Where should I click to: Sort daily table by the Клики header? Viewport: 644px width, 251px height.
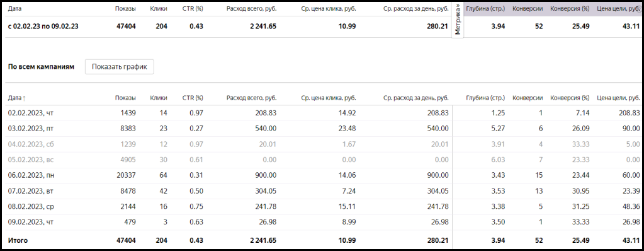coord(159,98)
